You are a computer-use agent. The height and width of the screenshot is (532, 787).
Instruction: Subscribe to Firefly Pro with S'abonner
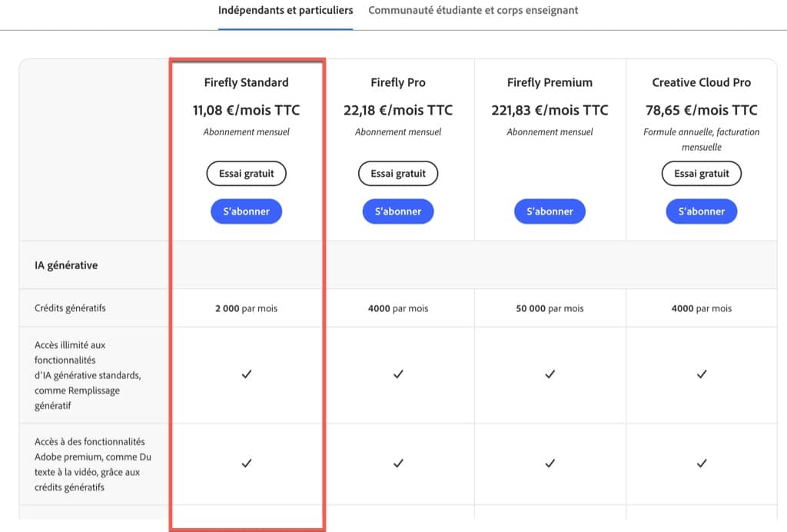(x=397, y=211)
